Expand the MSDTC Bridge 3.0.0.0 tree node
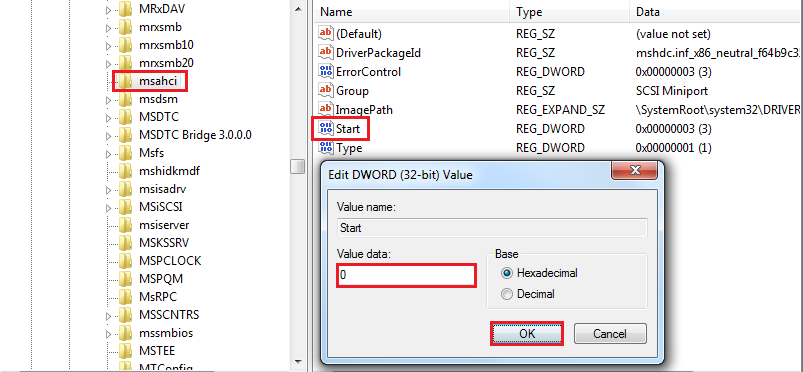Screen dimensions: 803x372 pos(108,136)
